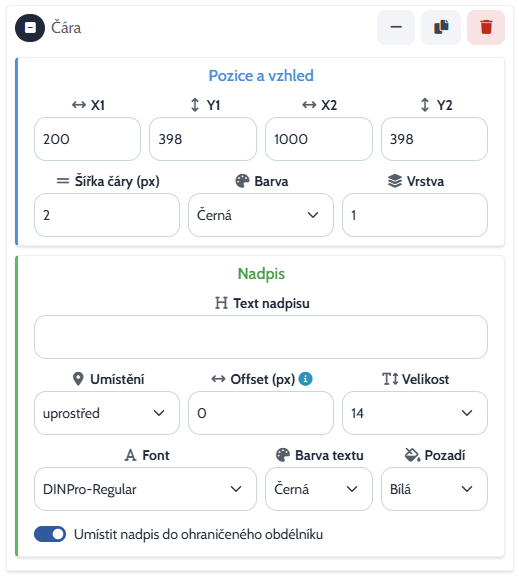519x577 pixels.
Task: Click the layers icon beside Vrstva
Action: [x=395, y=181]
